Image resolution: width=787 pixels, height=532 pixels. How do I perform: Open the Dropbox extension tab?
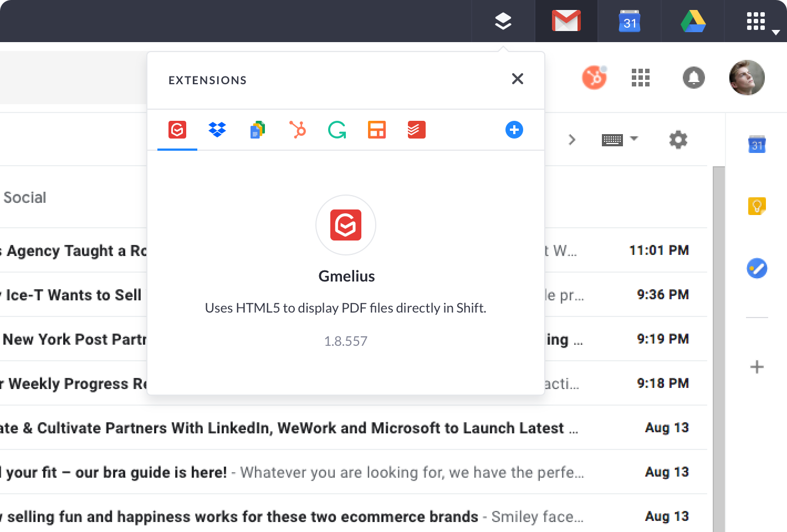click(x=217, y=130)
